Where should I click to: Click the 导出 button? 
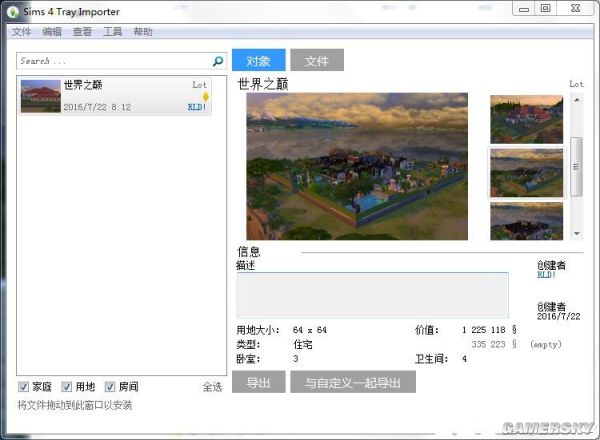(259, 382)
